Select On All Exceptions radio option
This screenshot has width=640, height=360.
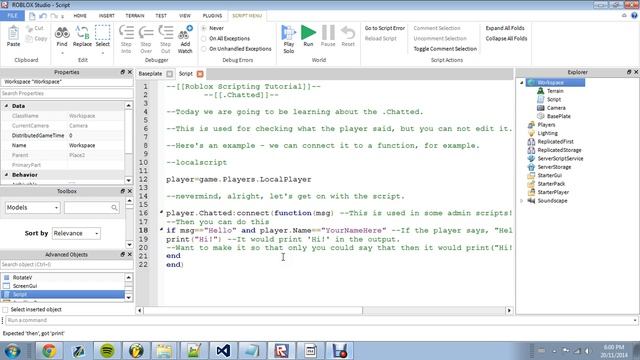(204, 38)
